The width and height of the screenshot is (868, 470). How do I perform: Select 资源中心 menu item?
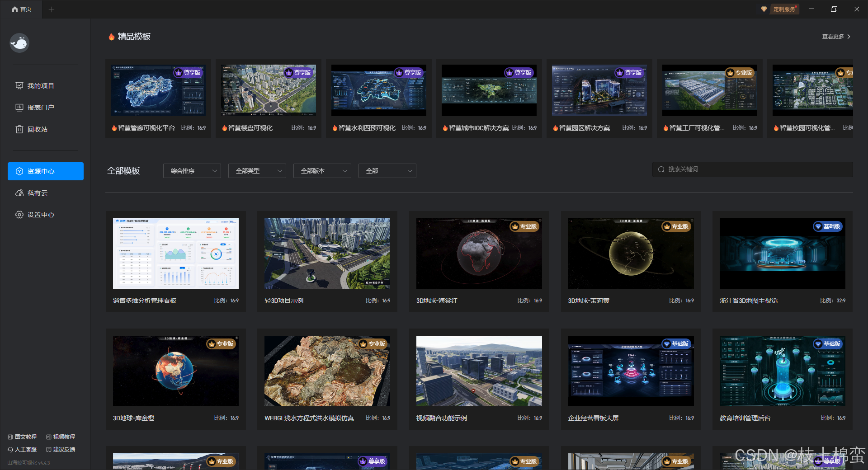point(46,171)
